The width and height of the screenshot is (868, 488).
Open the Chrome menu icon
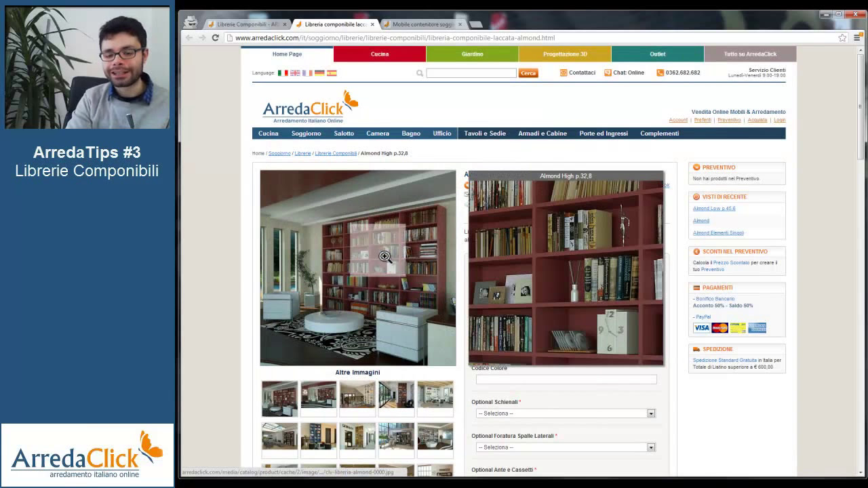coord(856,38)
